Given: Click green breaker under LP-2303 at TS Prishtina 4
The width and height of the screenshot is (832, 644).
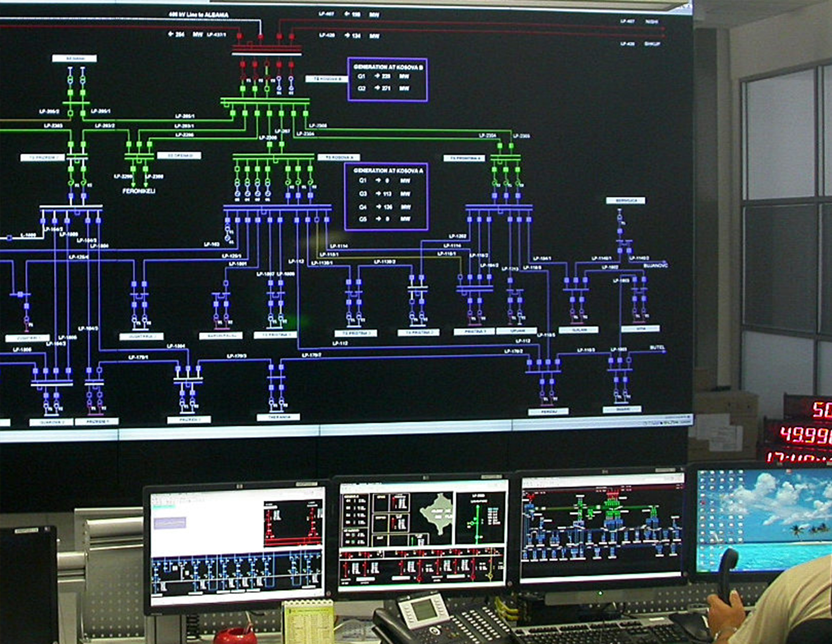Looking at the screenshot, I should click(512, 146).
